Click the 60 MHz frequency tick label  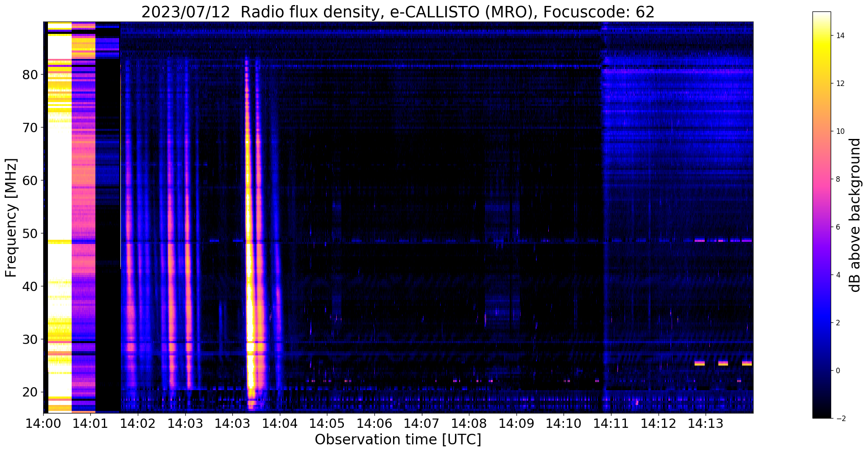tap(30, 180)
